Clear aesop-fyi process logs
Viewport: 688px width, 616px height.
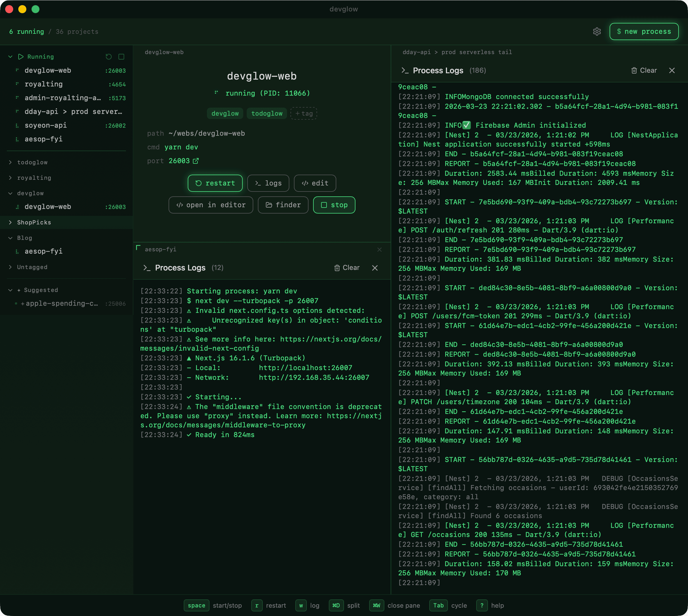click(x=347, y=268)
